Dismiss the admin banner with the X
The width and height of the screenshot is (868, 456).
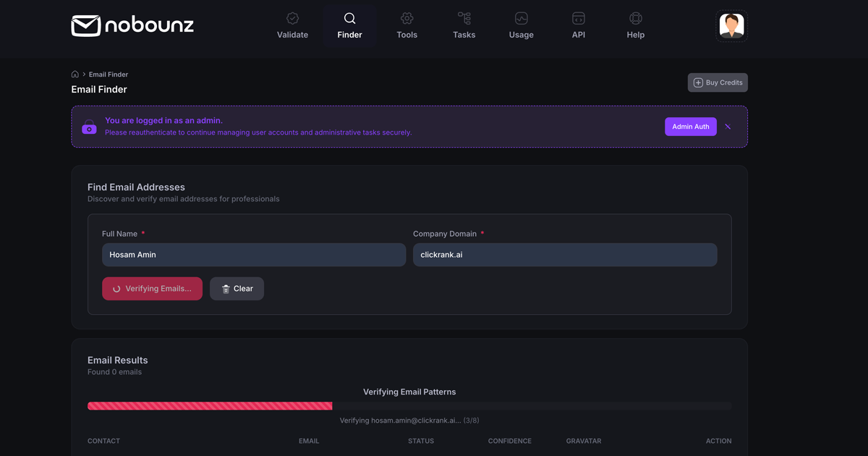tap(728, 126)
